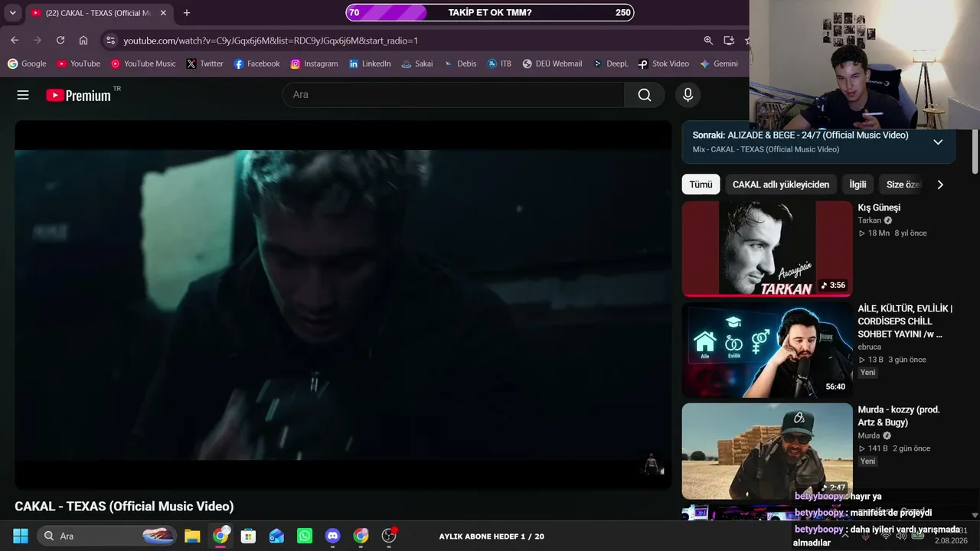Open the Facebook bookmark
The height and width of the screenshot is (551, 980).
[257, 64]
